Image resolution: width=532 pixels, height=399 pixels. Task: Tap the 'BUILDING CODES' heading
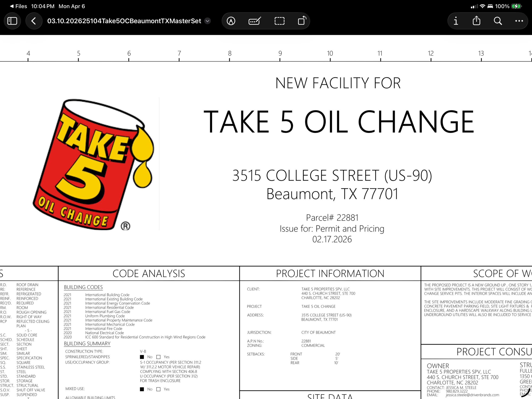click(83, 287)
